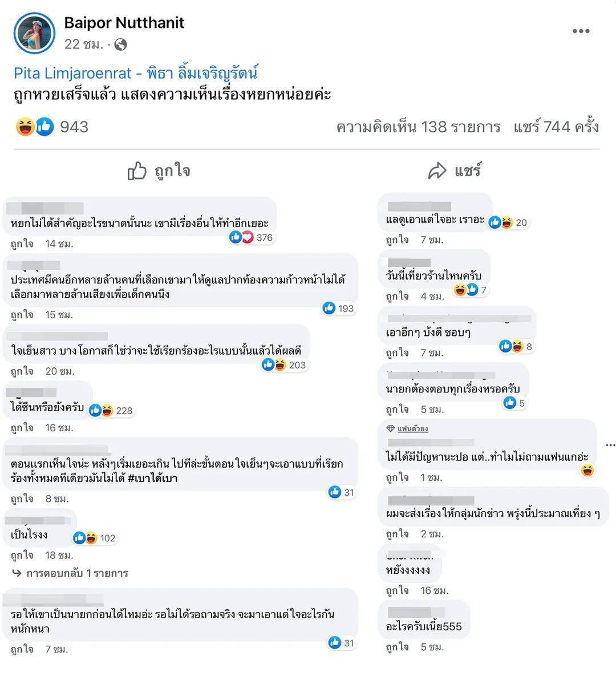Open the post's three-dot options menu

(x=581, y=31)
